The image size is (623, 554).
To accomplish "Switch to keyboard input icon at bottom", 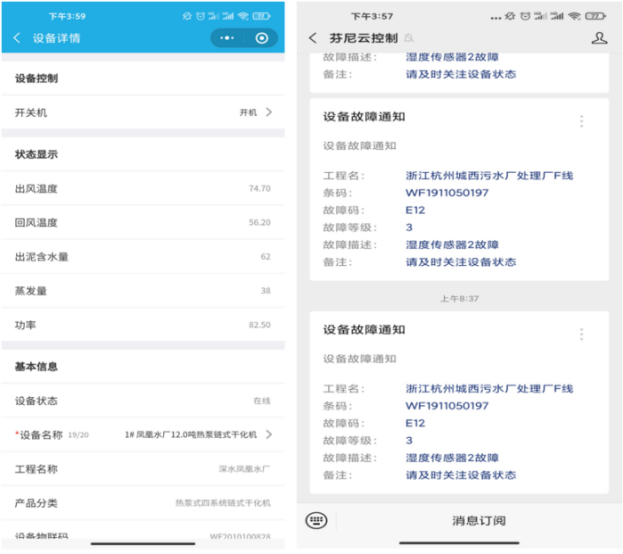I will [317, 520].
